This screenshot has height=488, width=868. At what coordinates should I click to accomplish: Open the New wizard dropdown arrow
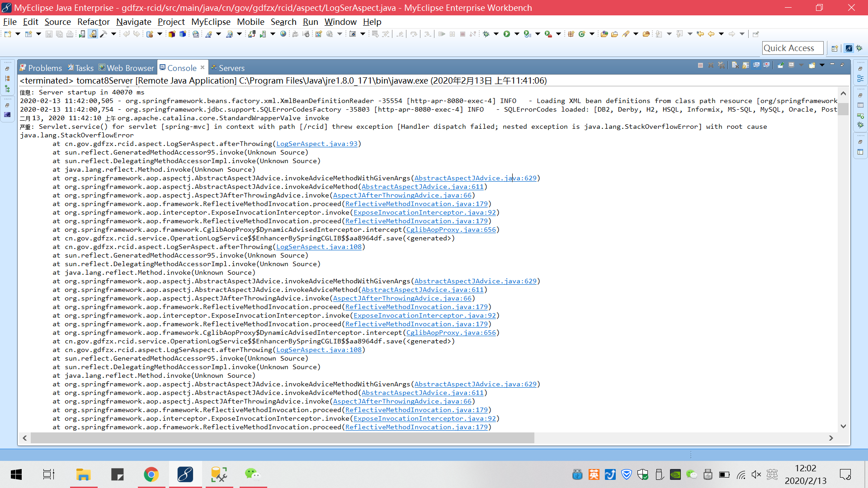point(18,34)
